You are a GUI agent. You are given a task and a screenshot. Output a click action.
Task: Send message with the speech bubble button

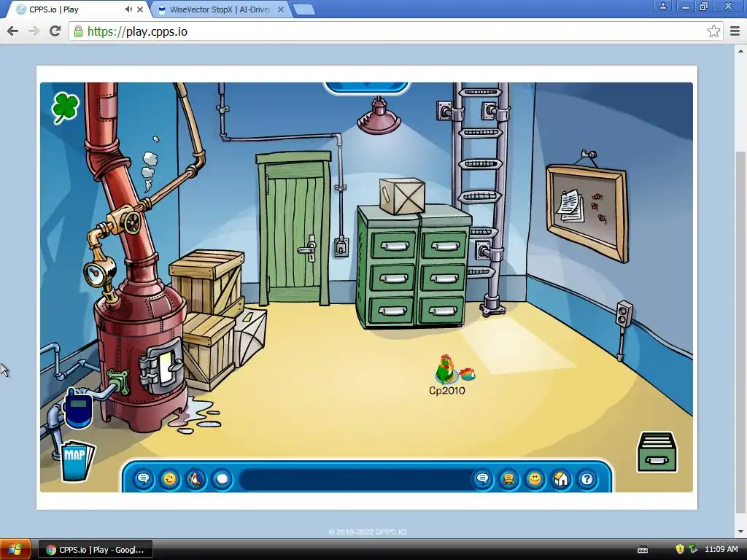point(483,478)
